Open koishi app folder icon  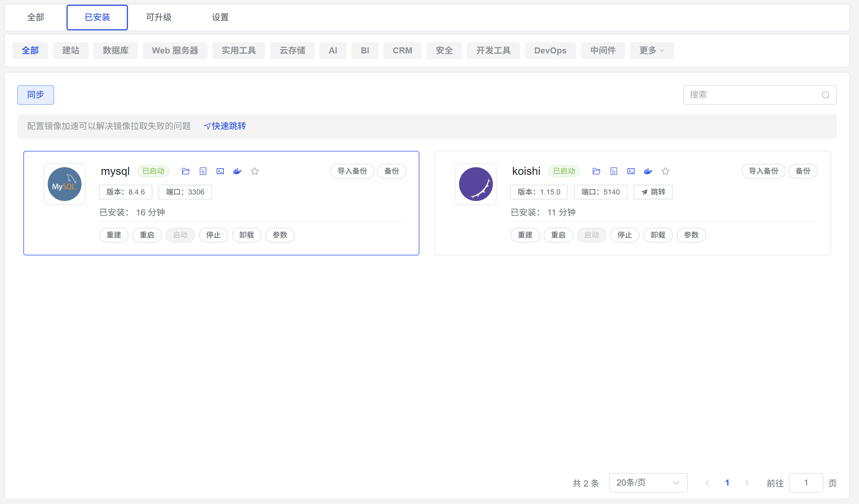[596, 171]
